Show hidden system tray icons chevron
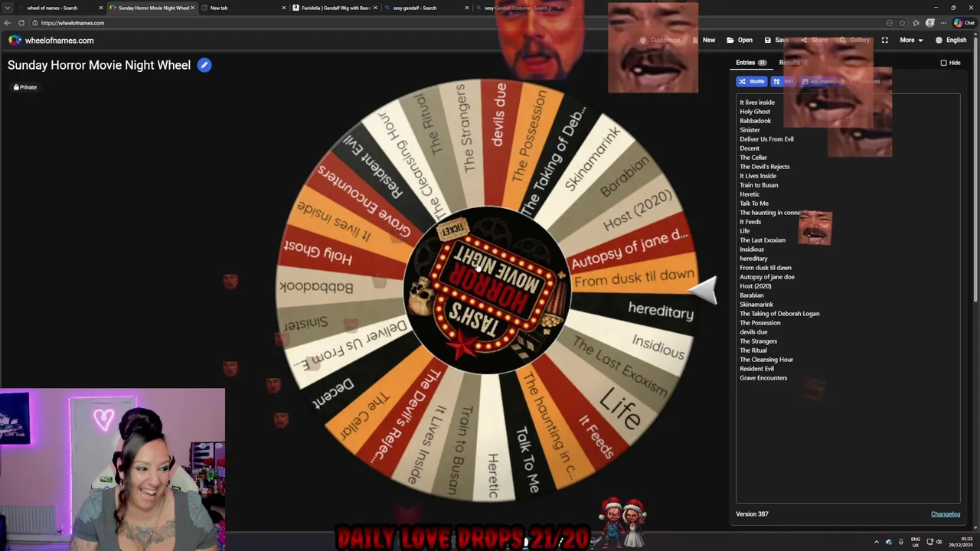This screenshot has width=980, height=551. click(877, 542)
